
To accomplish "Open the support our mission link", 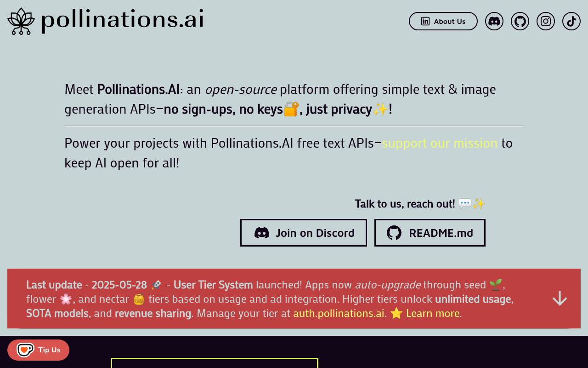I will click(440, 143).
